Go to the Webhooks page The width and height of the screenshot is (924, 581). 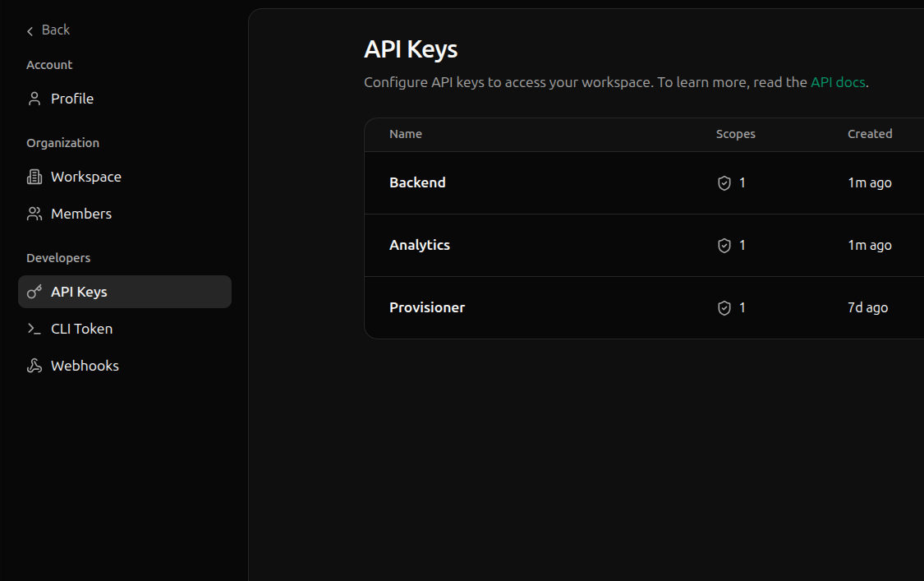tap(85, 366)
